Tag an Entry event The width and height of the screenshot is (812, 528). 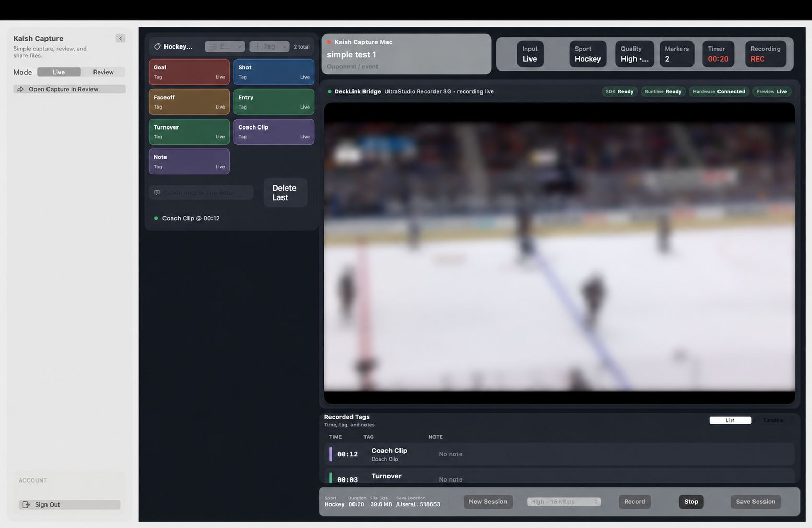[274, 101]
